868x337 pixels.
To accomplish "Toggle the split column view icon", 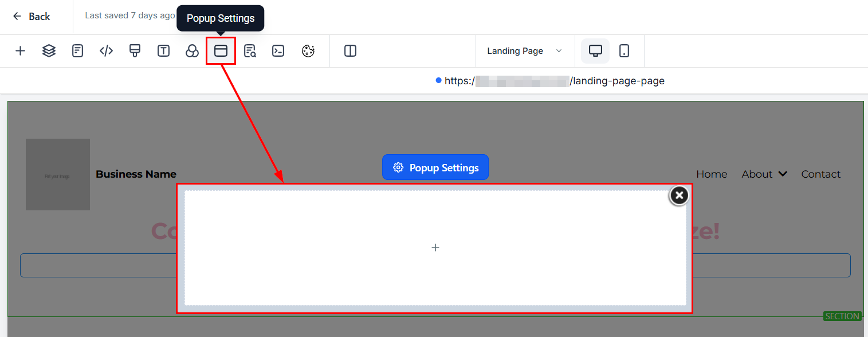I will [x=350, y=51].
